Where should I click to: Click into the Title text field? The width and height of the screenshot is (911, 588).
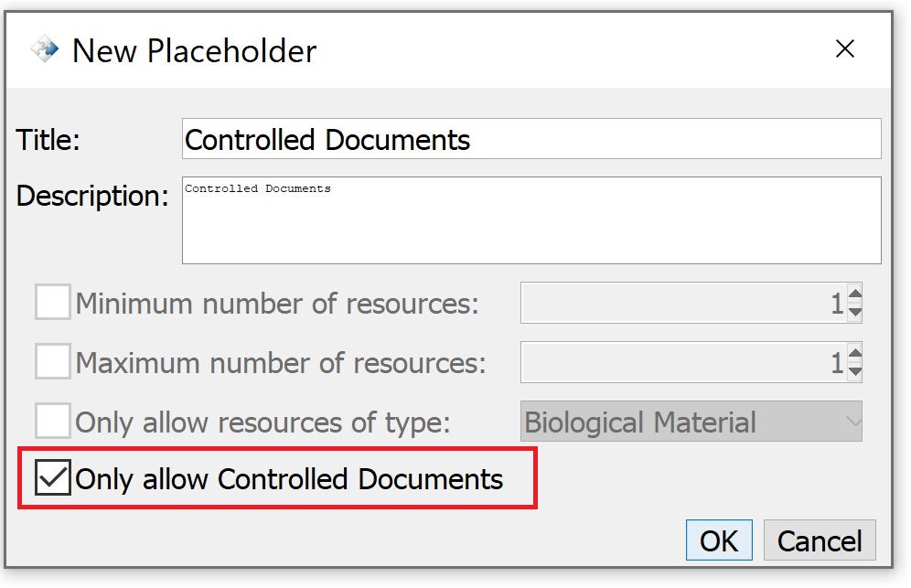(x=531, y=139)
